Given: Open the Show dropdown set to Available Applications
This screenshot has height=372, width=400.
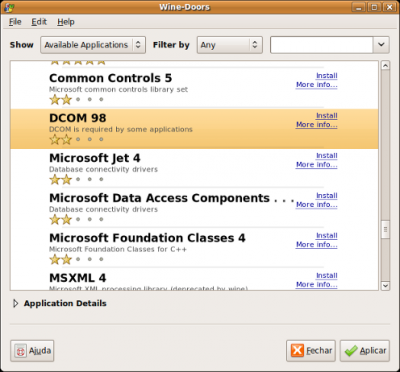Looking at the screenshot, I should click(93, 45).
